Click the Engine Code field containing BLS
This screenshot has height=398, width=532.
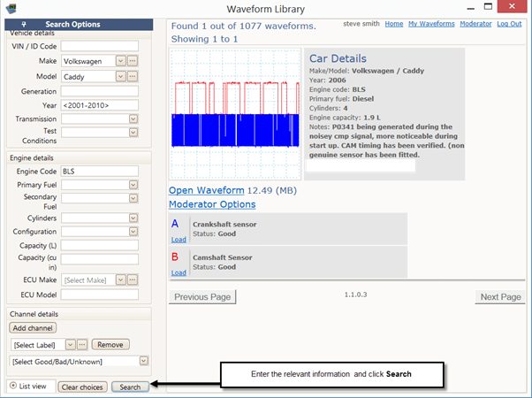[100, 172]
